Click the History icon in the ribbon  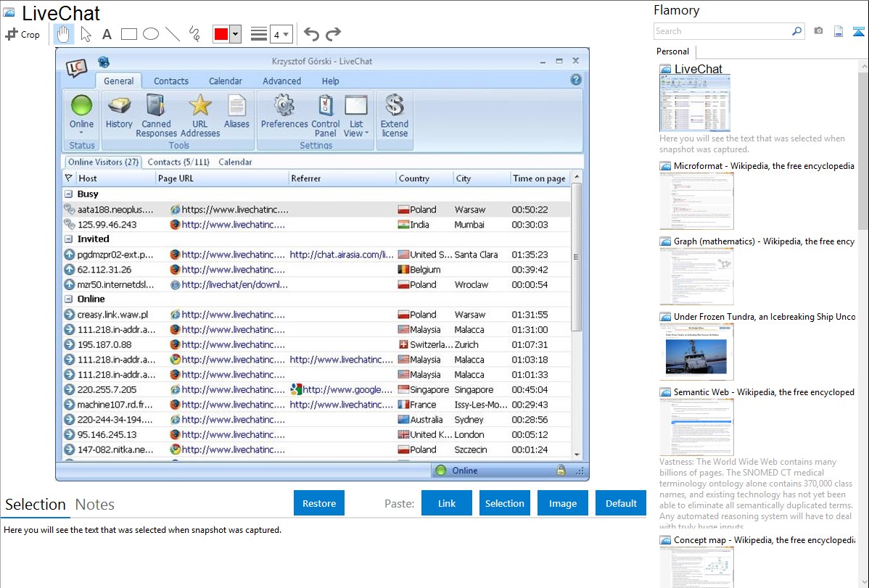(x=119, y=112)
